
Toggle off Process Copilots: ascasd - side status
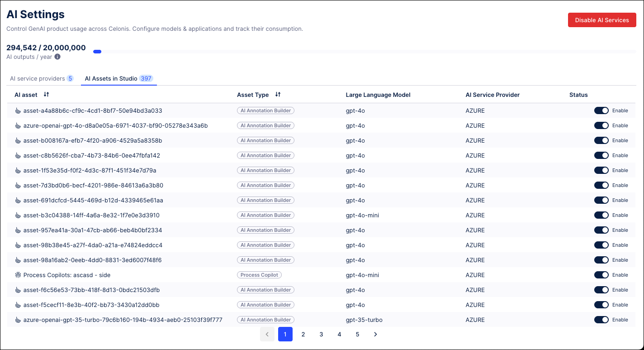[x=601, y=275]
